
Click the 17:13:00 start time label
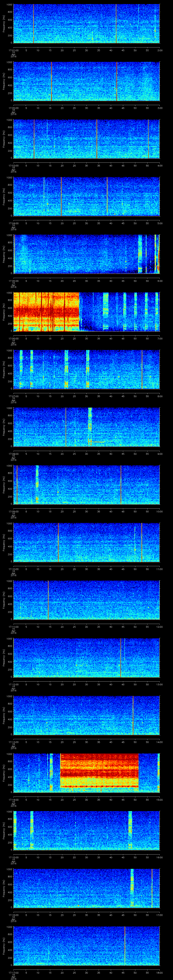pyautogui.click(x=13, y=742)
